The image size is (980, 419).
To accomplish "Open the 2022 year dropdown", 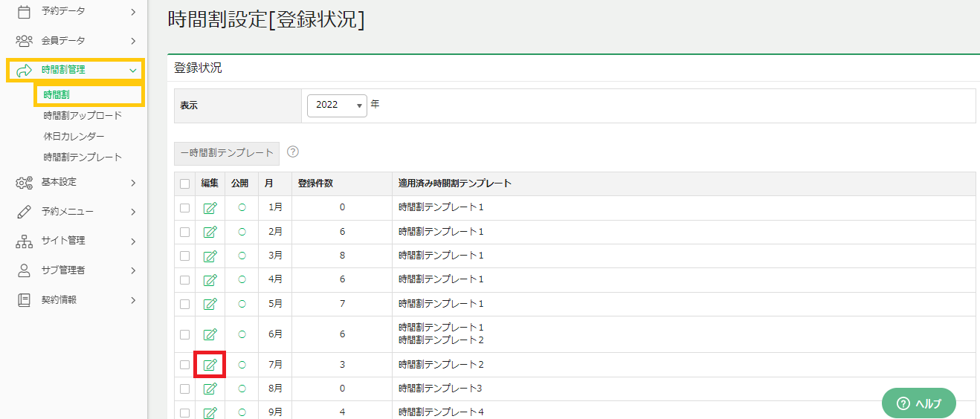I will coord(337,105).
